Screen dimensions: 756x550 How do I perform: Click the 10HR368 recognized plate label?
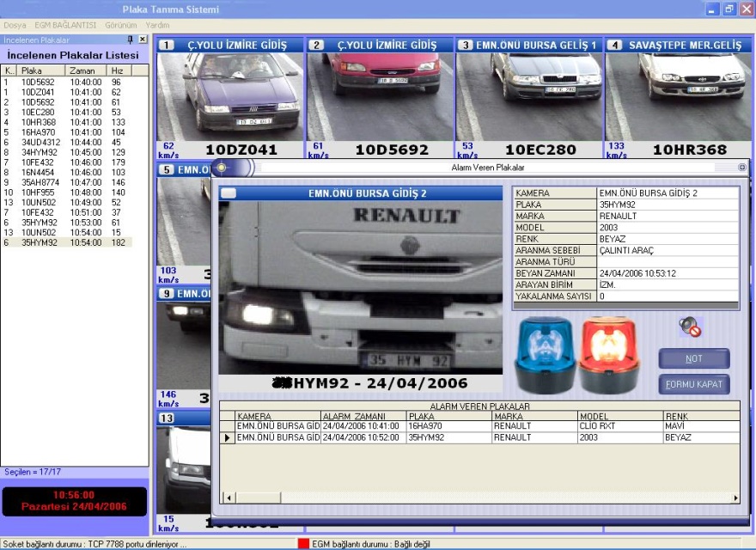690,150
